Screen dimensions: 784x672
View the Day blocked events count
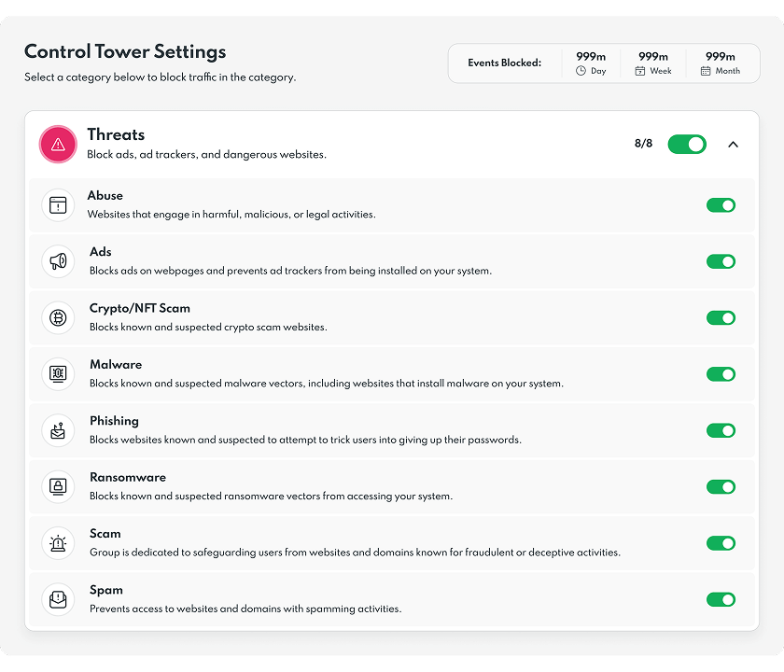590,63
